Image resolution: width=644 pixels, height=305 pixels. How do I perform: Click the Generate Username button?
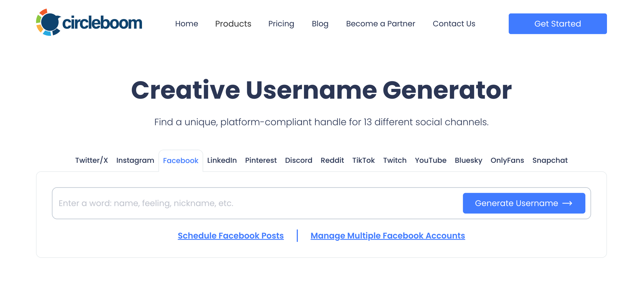(x=524, y=203)
